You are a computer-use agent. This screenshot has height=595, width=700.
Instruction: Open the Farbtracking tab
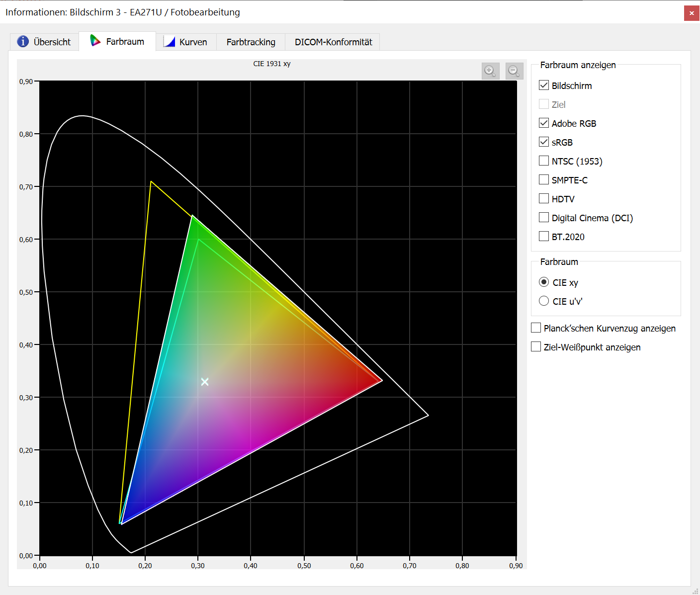point(251,42)
